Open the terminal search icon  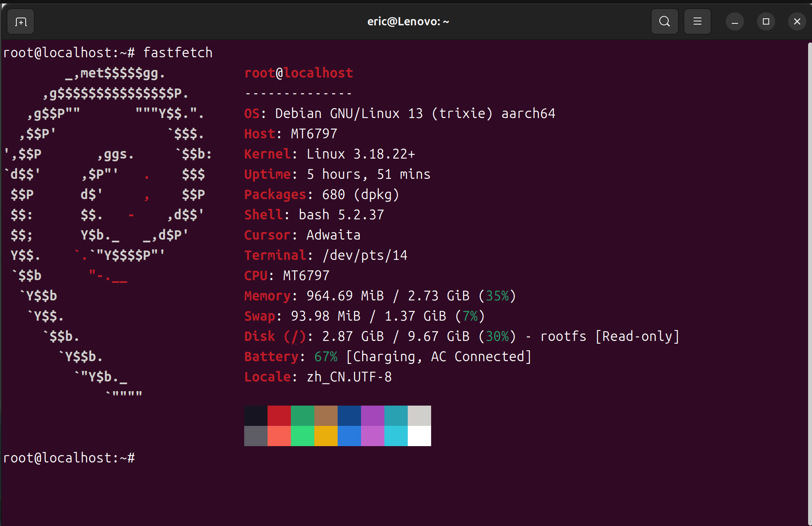664,21
